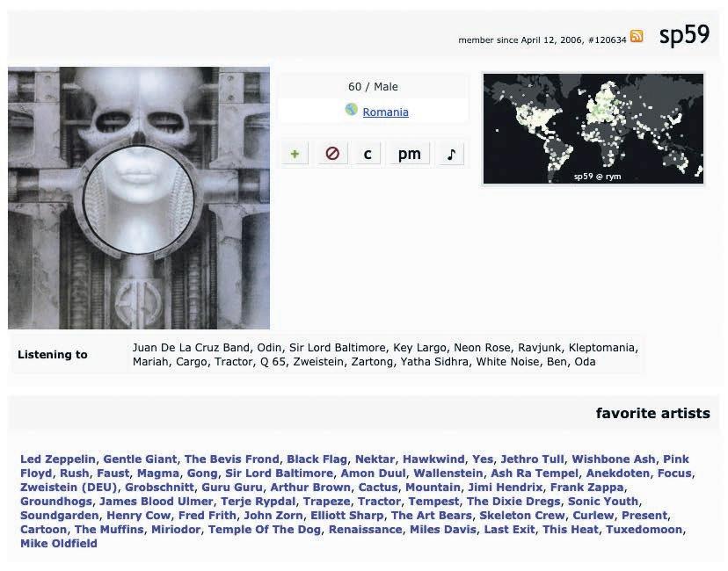Image resolution: width=728 pixels, height=571 pixels.
Task: Open This Heat artist link
Action: [571, 530]
